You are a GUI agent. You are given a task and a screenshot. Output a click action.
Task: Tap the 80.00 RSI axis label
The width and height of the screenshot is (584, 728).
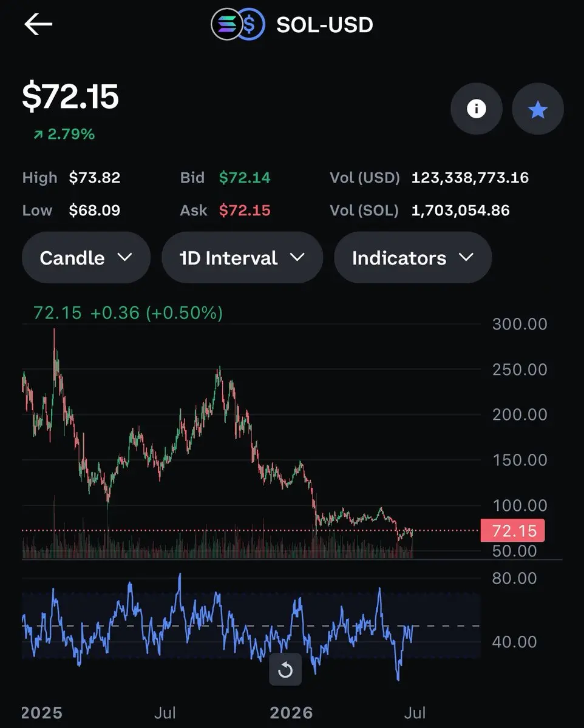515,578
